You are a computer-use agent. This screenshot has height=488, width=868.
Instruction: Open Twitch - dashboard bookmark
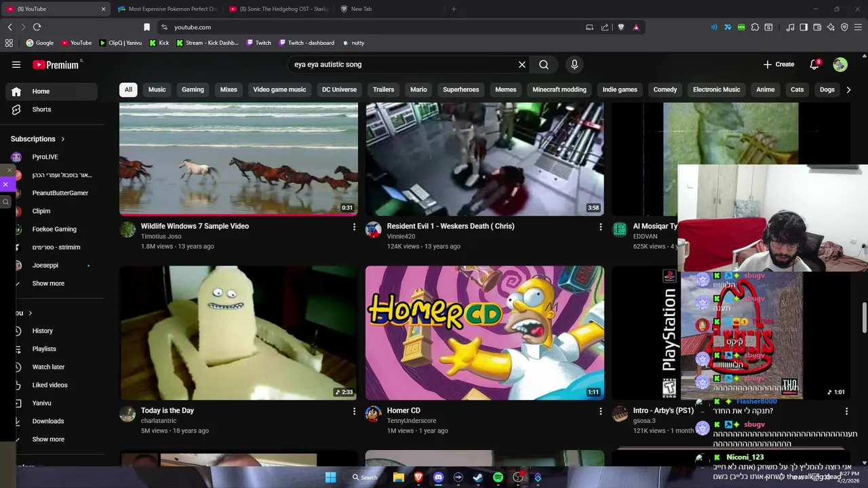pos(305,43)
